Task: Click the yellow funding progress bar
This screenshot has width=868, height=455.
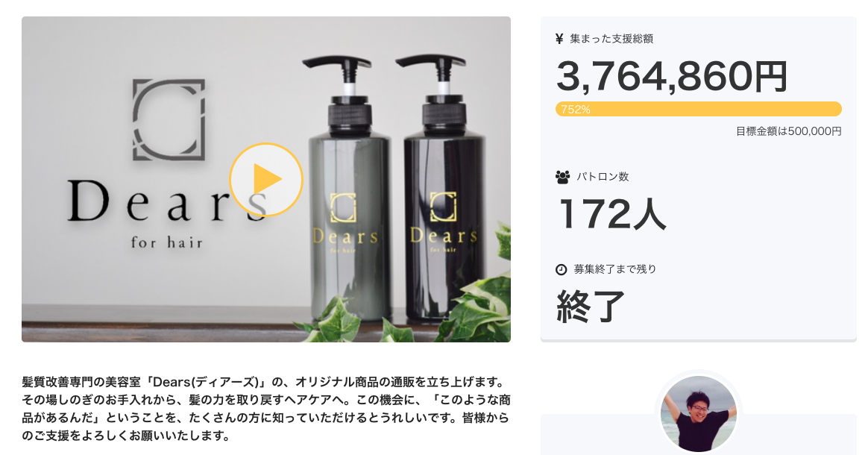Action: click(x=699, y=109)
